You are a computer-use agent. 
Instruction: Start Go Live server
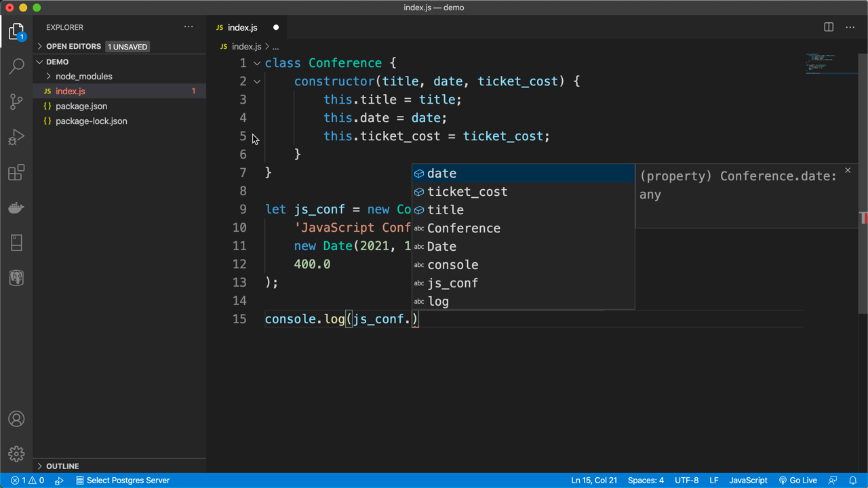798,481
